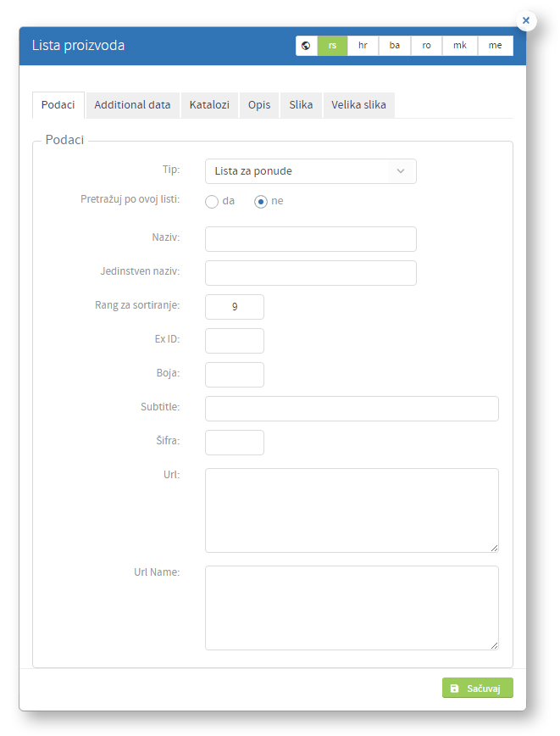This screenshot has height=736, width=560.
Task: Click the Boja color input field
Action: [x=235, y=375]
